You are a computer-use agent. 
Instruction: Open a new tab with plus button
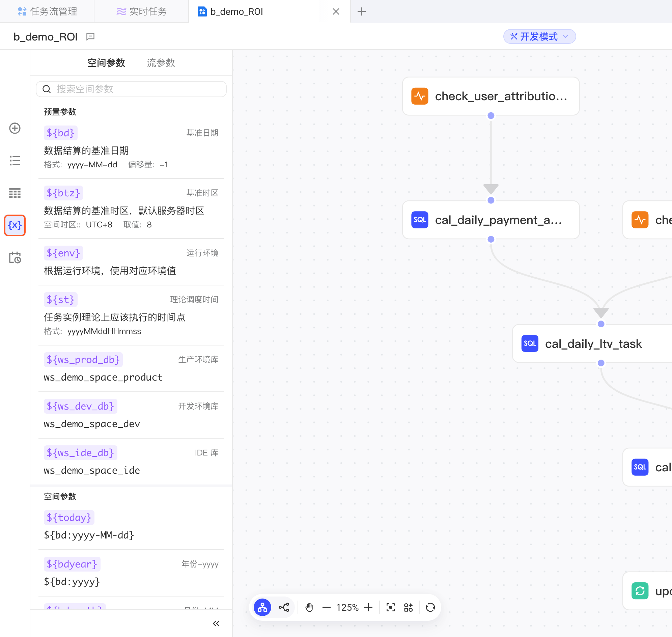[362, 11]
